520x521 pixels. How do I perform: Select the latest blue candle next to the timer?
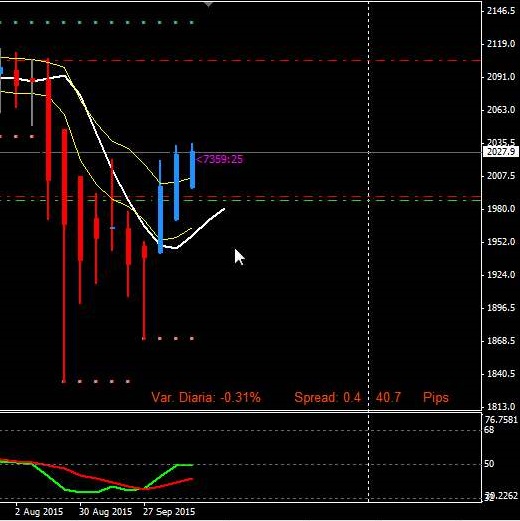pyautogui.click(x=192, y=166)
